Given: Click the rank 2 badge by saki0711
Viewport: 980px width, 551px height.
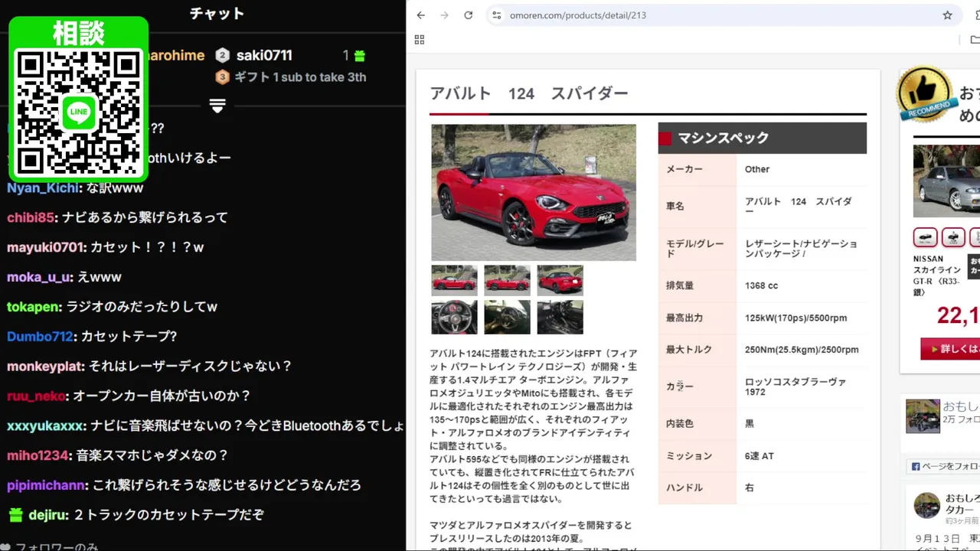Looking at the screenshot, I should (x=222, y=55).
